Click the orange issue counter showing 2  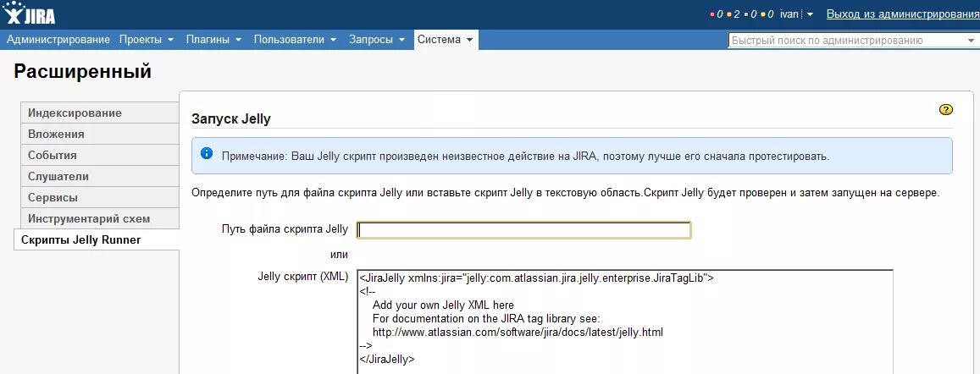coord(734,14)
